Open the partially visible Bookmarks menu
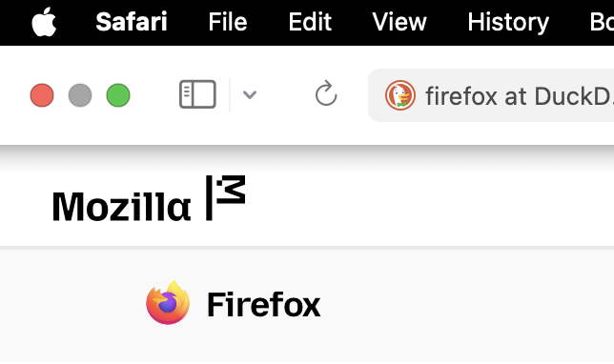Screen dimensions: 614x364 click(602, 22)
